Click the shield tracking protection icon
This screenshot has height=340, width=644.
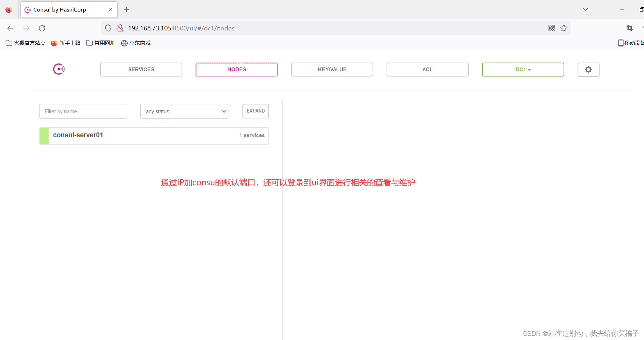tap(108, 28)
